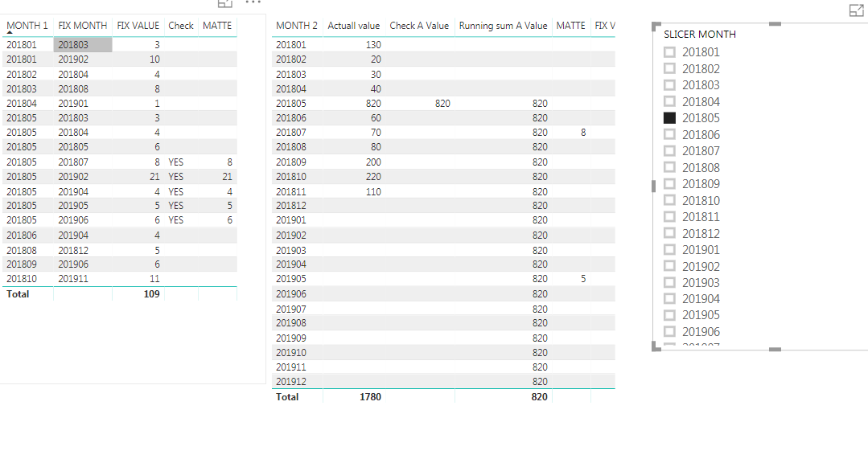Select MONTH 1 cell 201806
Viewport: 868px width, 459px height.
click(22, 236)
